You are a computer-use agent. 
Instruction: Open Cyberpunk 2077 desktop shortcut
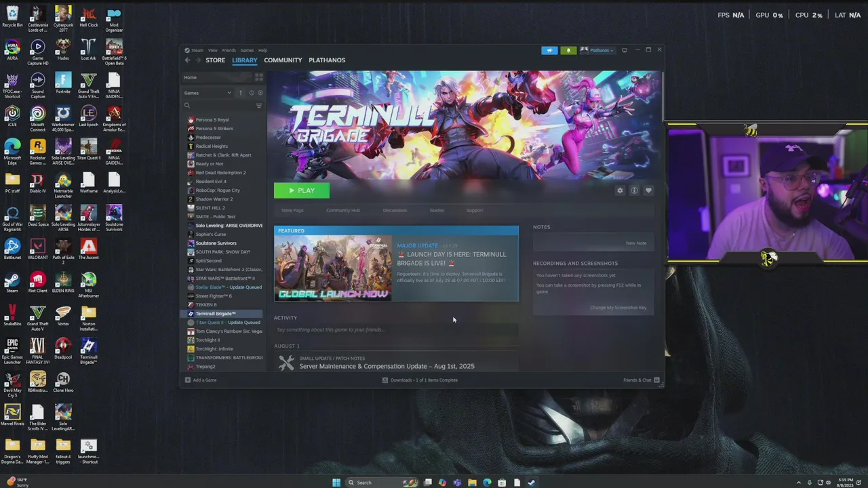pyautogui.click(x=63, y=19)
